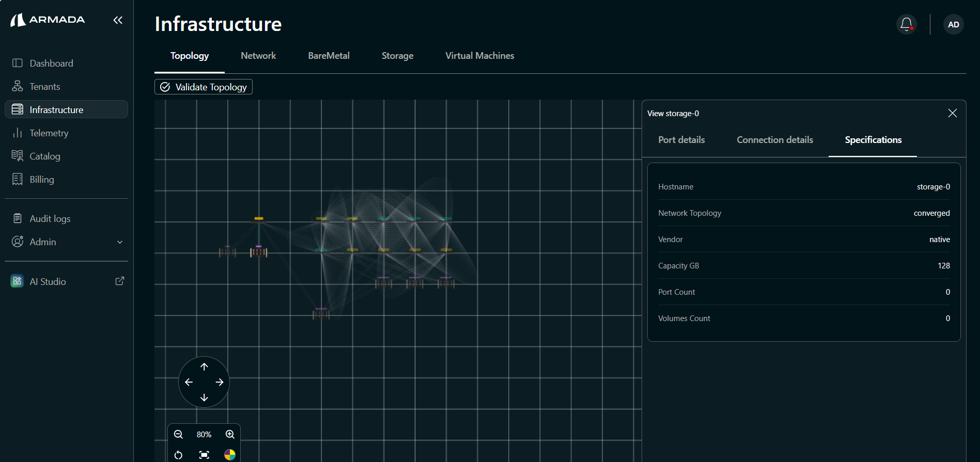Select the bottom-most storage node in topology
Screen dimensions: 980x462
(321, 313)
